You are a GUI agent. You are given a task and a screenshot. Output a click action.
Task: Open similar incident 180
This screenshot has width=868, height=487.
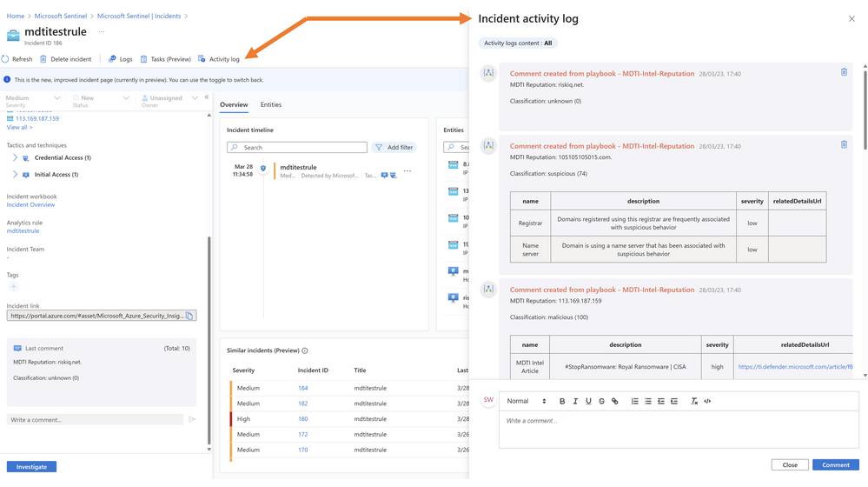point(303,419)
